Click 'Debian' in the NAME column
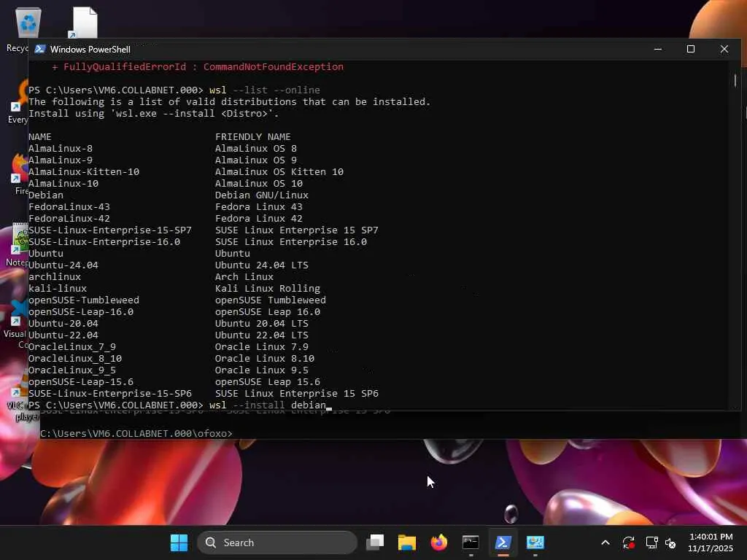 pos(46,195)
